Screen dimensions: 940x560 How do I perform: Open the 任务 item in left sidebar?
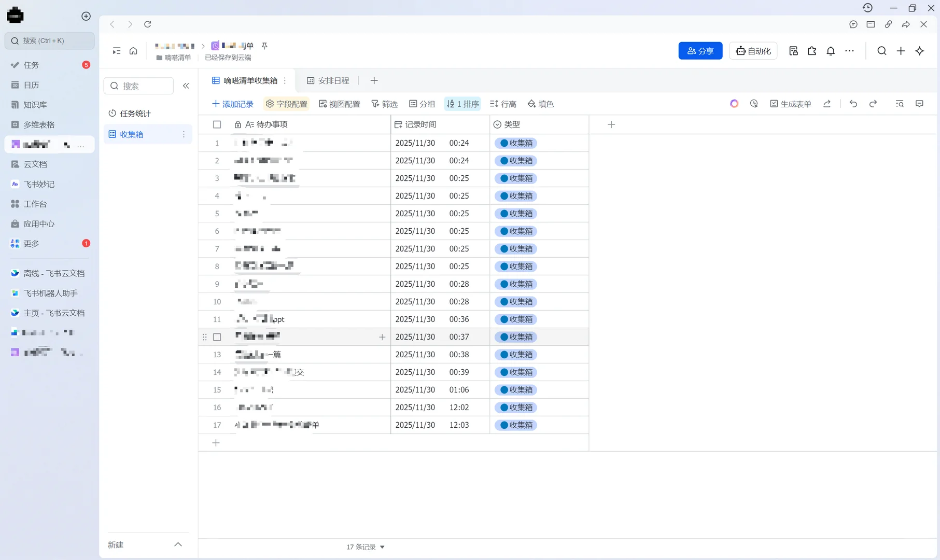[31, 65]
